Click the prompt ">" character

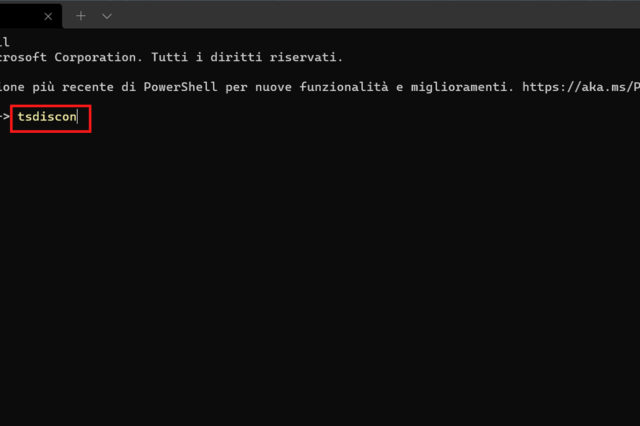click(x=5, y=118)
